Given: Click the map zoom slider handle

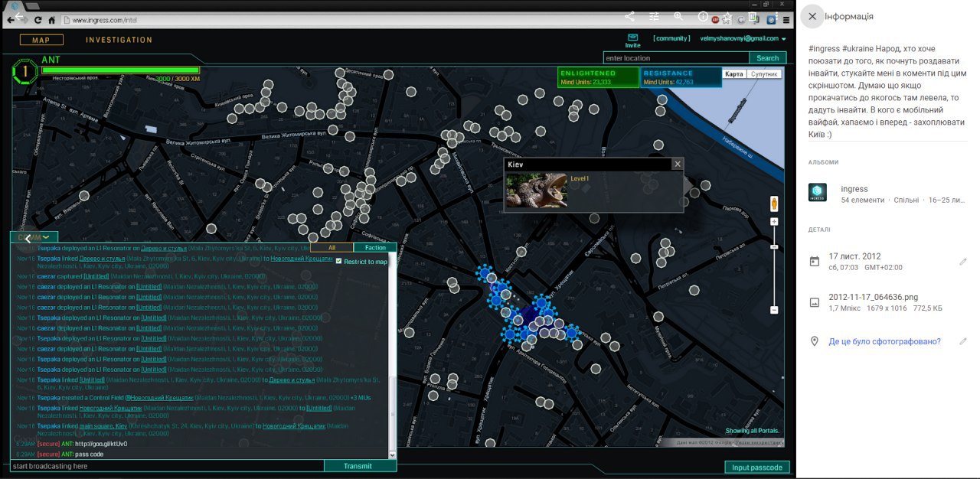Looking at the screenshot, I should pyautogui.click(x=775, y=247).
